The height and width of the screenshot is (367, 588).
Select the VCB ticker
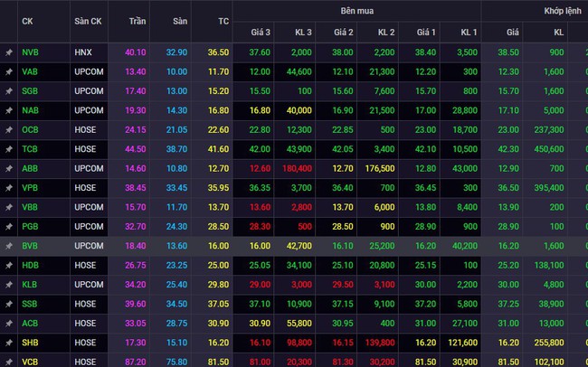30,362
